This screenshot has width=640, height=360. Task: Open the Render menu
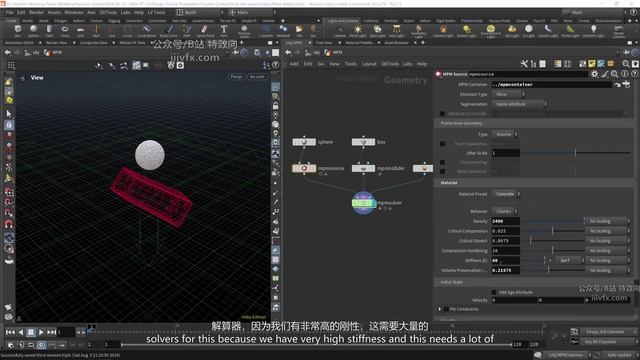tap(36, 12)
